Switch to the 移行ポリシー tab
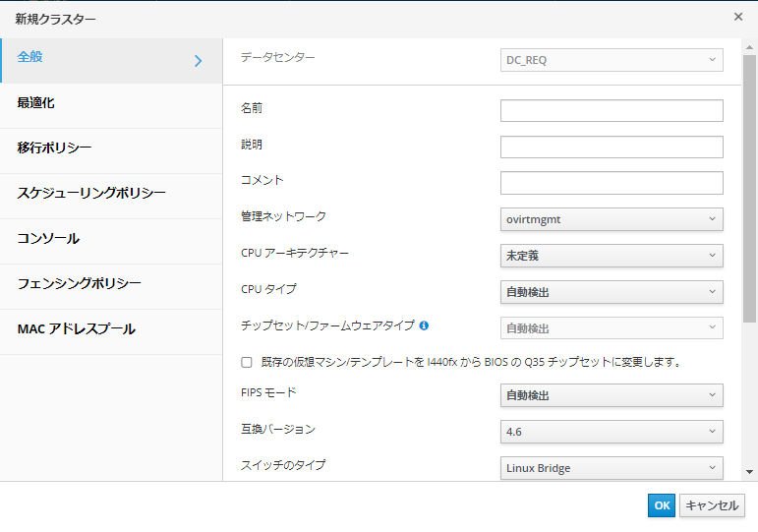This screenshot has height=532, width=758. [x=112, y=150]
